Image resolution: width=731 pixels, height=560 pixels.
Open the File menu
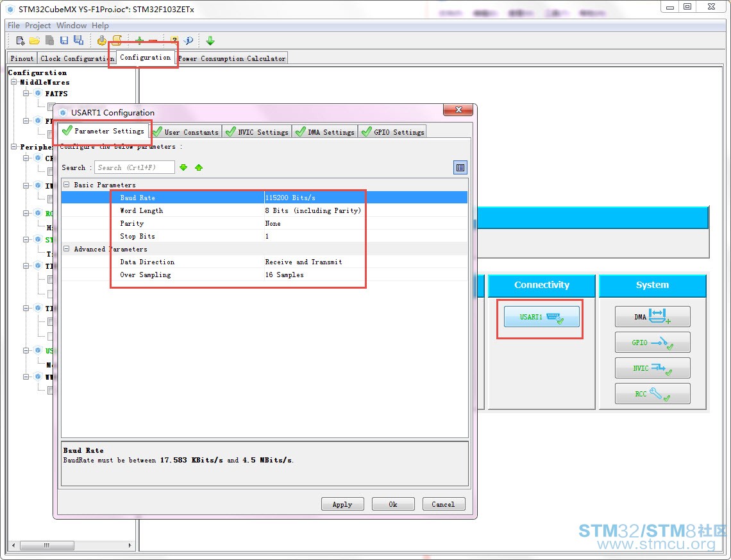coord(13,25)
